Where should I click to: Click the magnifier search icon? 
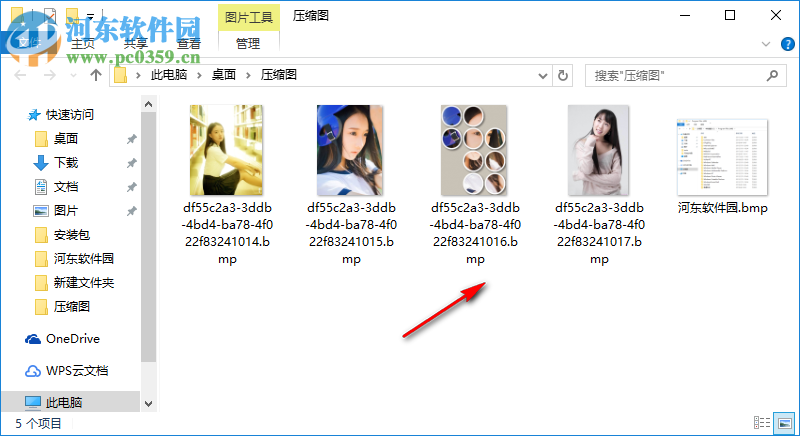[772, 75]
